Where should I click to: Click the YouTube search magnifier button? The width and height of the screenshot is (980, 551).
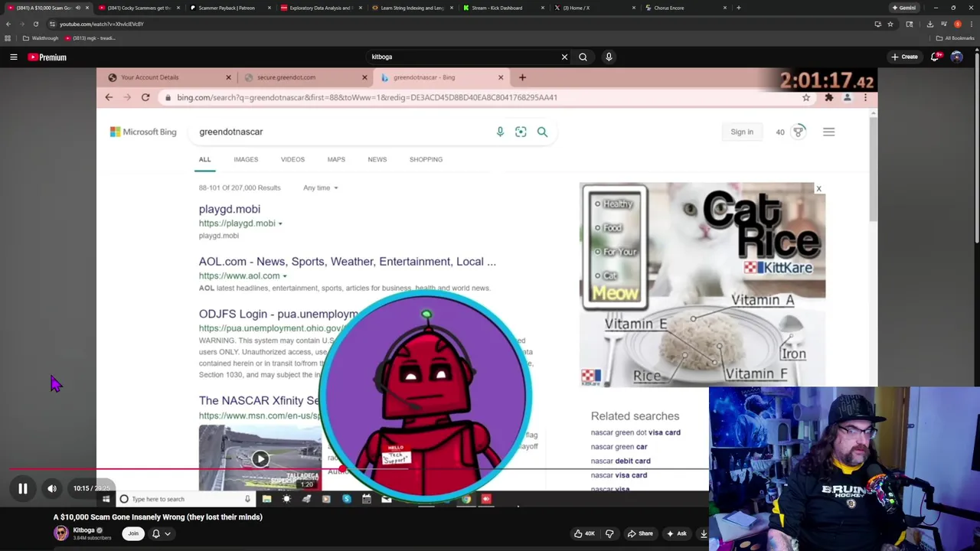tap(583, 57)
